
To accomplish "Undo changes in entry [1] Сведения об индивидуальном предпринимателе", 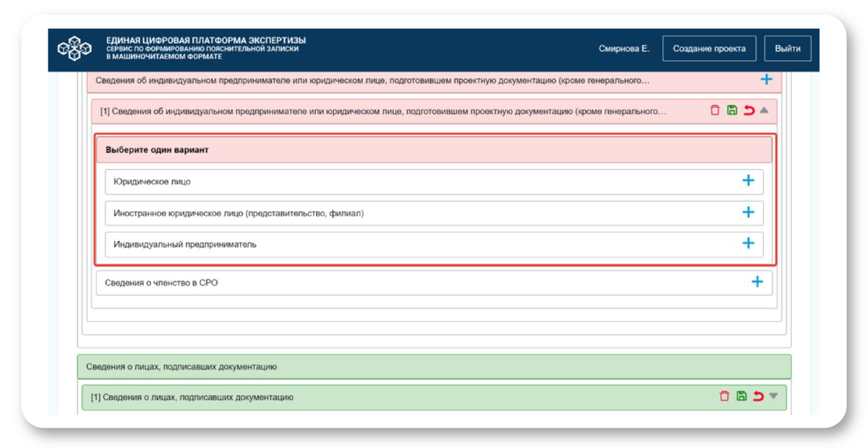I will tap(749, 111).
